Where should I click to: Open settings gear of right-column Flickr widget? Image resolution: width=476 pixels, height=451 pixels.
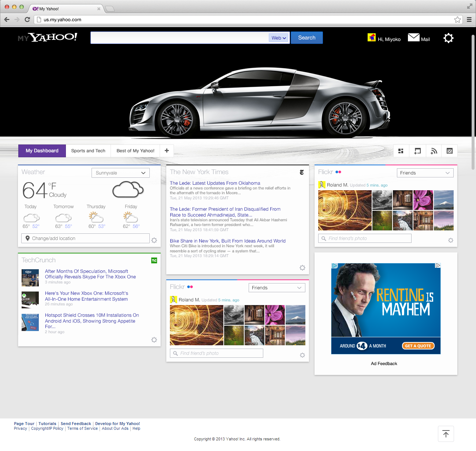click(451, 240)
